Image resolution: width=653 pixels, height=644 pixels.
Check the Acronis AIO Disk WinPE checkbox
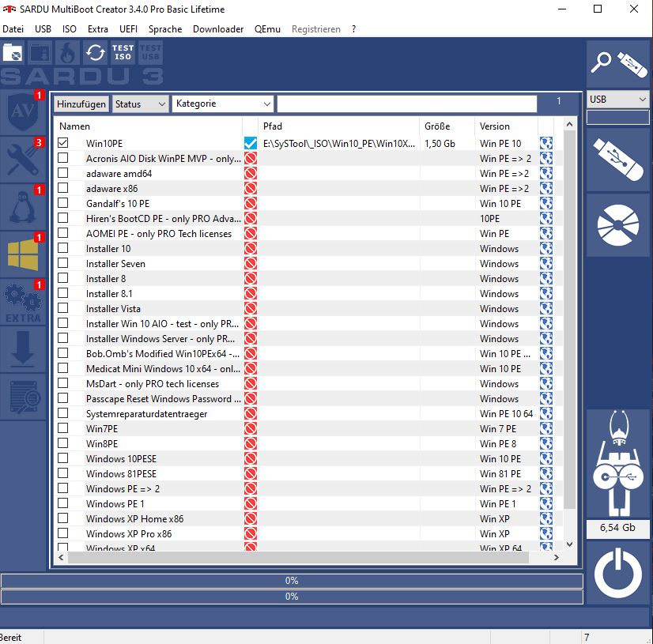pos(63,158)
